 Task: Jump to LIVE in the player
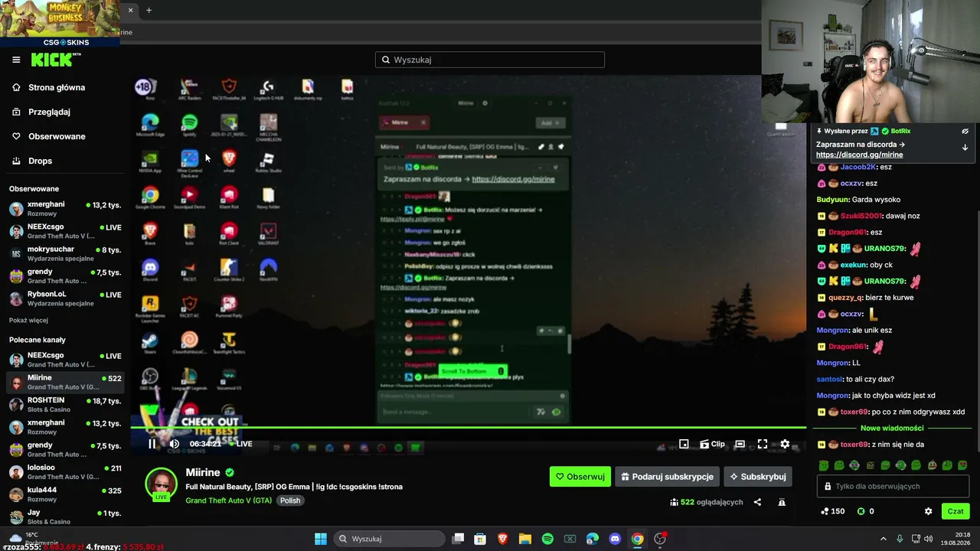[240, 444]
